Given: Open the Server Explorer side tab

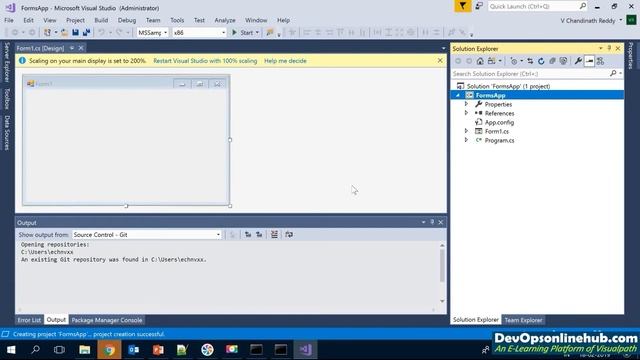Looking at the screenshot, I should [7, 62].
